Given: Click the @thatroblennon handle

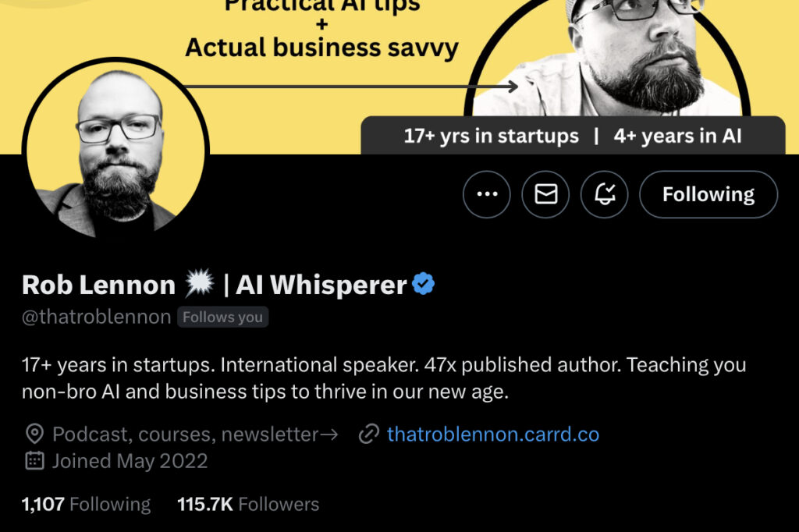Looking at the screenshot, I should 96,317.
